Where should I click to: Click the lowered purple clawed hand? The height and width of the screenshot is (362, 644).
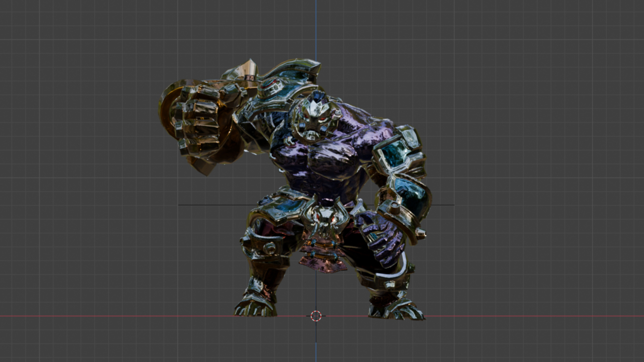(x=380, y=238)
